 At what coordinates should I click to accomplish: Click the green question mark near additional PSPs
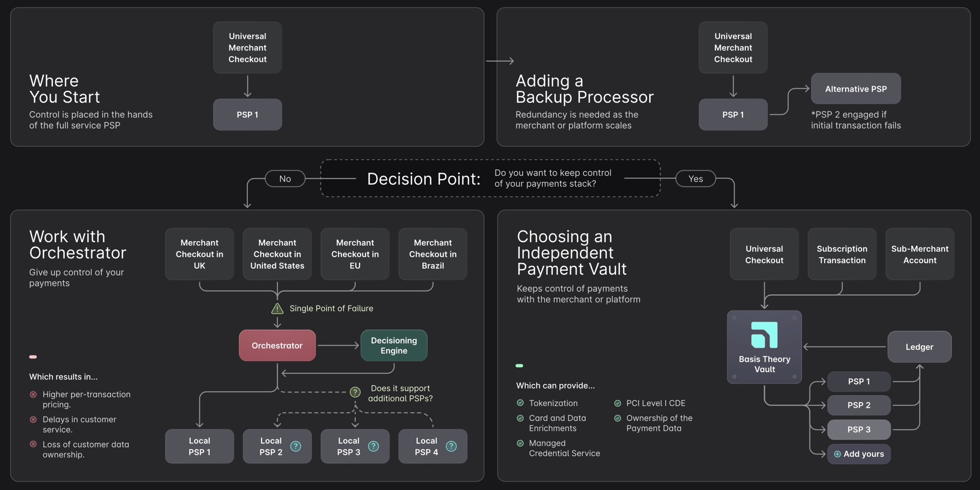pos(355,392)
